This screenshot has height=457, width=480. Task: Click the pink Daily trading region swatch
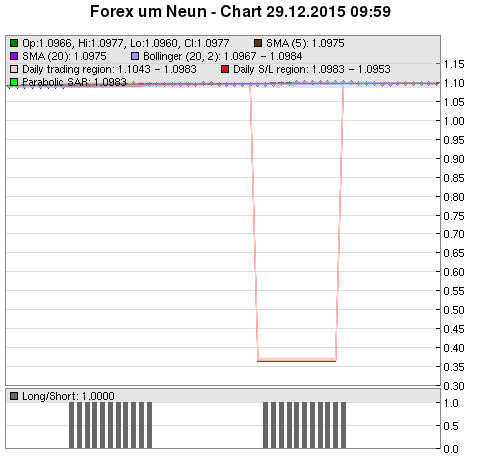coord(14,69)
